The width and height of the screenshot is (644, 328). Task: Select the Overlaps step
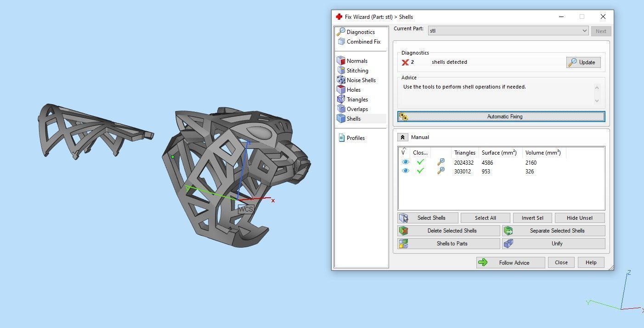point(357,109)
